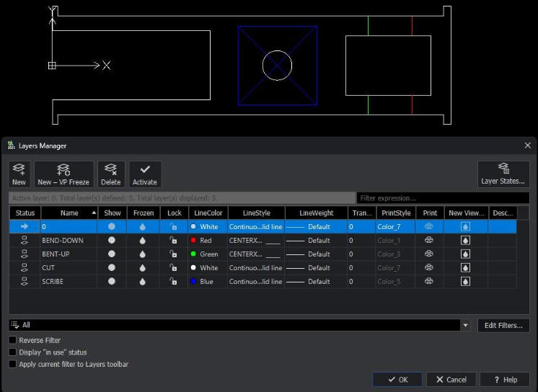Click the lock icon for CUT layer

pos(174,268)
